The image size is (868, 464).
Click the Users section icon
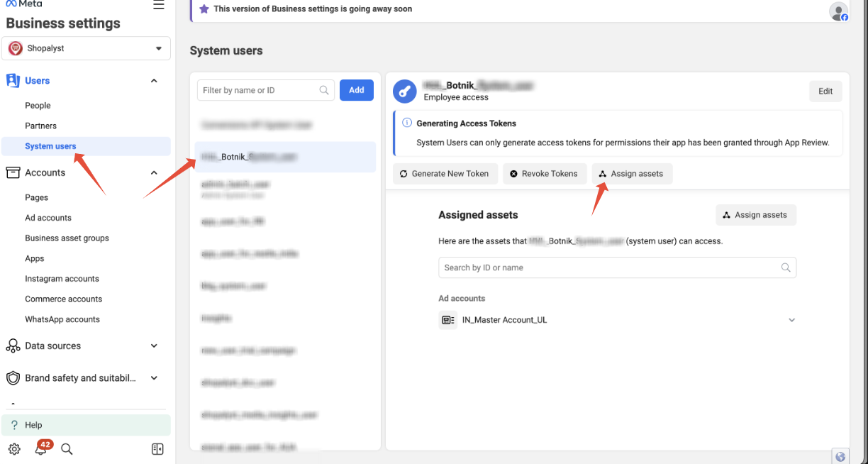point(13,81)
